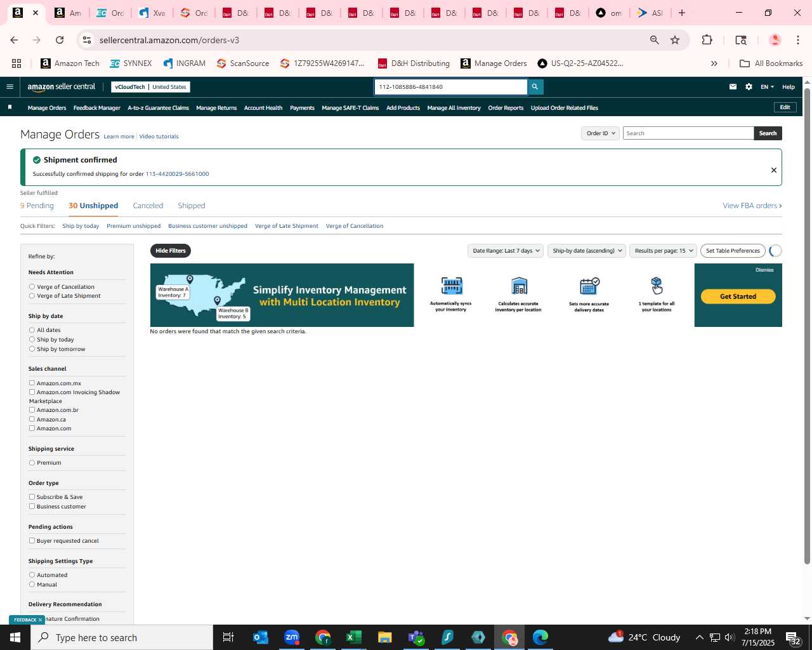Open the Date Range Last 7 days dropdown
This screenshot has height=650, width=812.
tap(506, 251)
